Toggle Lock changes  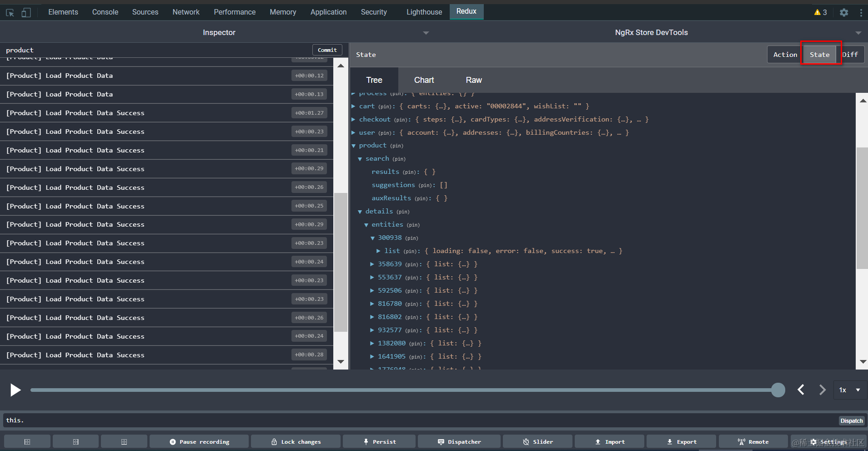(x=296, y=441)
